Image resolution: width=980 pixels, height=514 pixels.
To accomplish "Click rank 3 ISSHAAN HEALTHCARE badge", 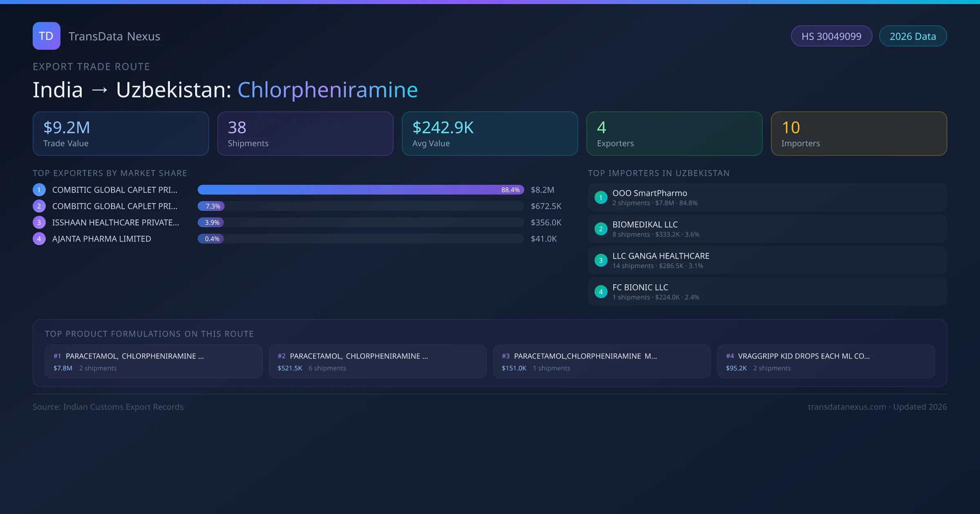I will tap(39, 222).
